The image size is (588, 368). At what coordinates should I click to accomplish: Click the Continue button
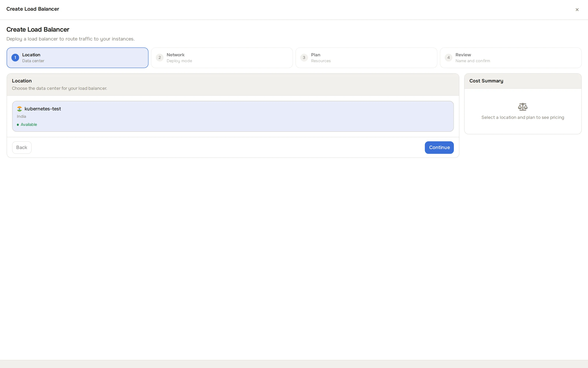[x=439, y=148]
